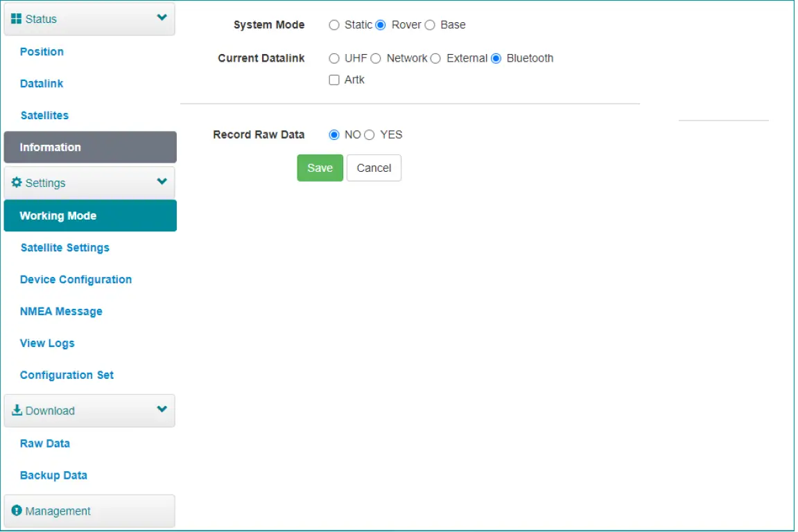The width and height of the screenshot is (798, 532).
Task: Expand the Management section header
Action: tap(89, 511)
